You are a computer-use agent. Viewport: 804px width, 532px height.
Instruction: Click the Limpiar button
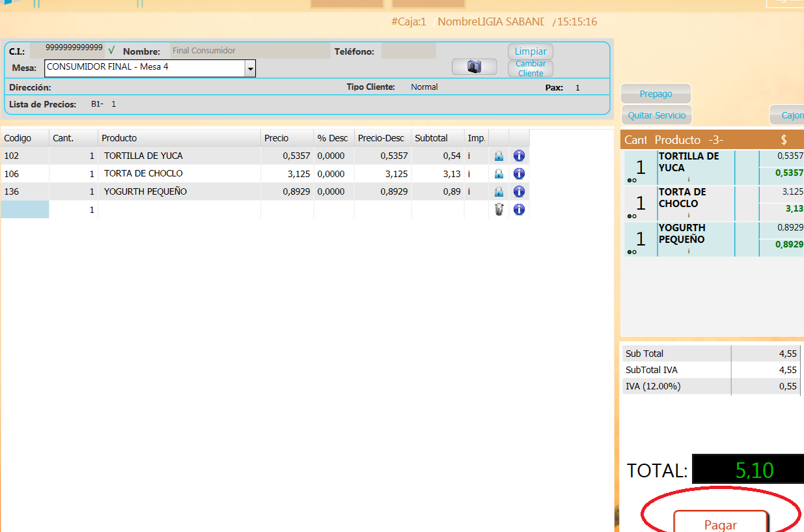point(531,51)
